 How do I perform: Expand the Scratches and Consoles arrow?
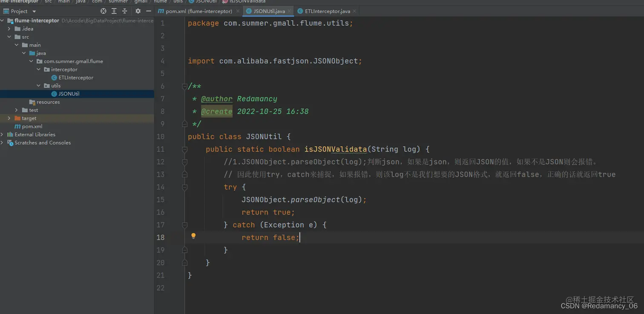point(2,143)
